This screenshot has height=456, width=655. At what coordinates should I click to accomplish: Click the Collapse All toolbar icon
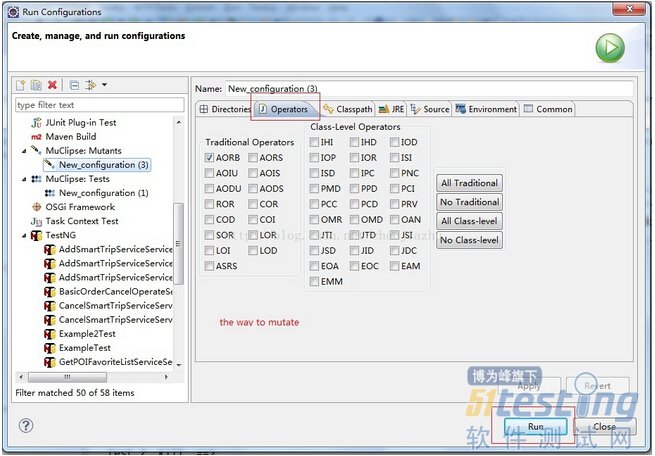[74, 85]
